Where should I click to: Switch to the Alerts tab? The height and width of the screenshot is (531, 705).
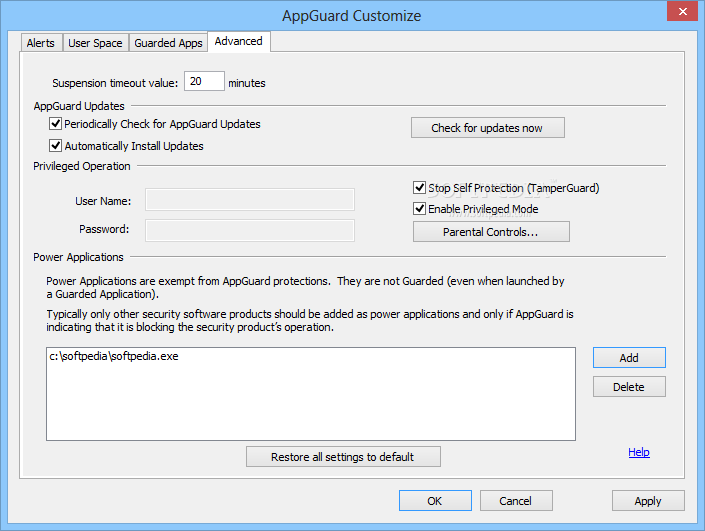[x=41, y=43]
